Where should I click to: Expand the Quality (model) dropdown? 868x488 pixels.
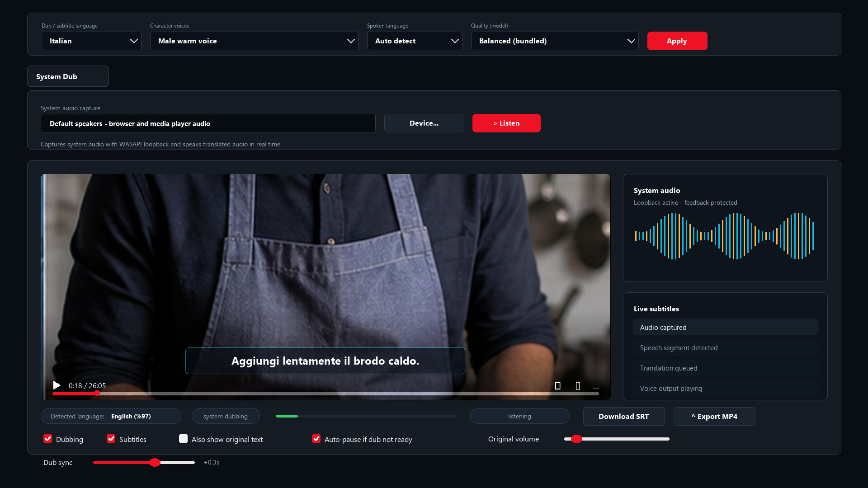click(555, 41)
